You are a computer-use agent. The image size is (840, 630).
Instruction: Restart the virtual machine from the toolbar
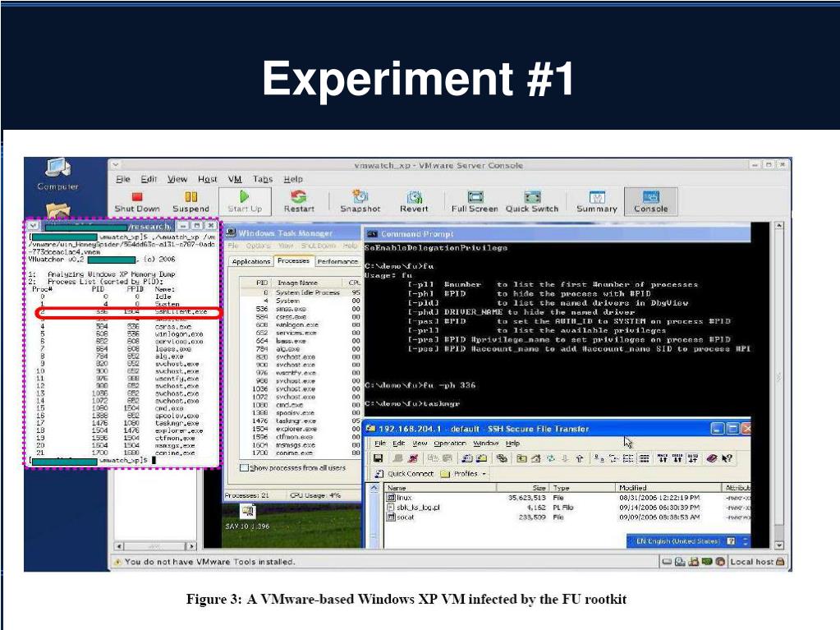[299, 202]
